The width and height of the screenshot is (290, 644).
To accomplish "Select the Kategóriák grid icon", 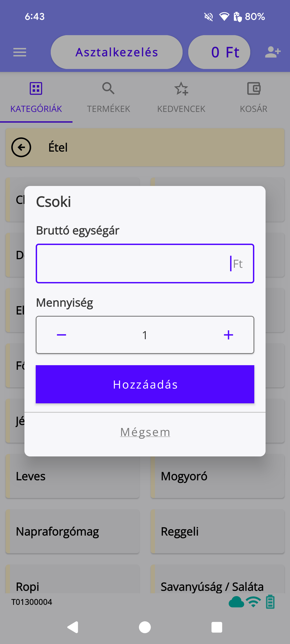I will pos(36,88).
